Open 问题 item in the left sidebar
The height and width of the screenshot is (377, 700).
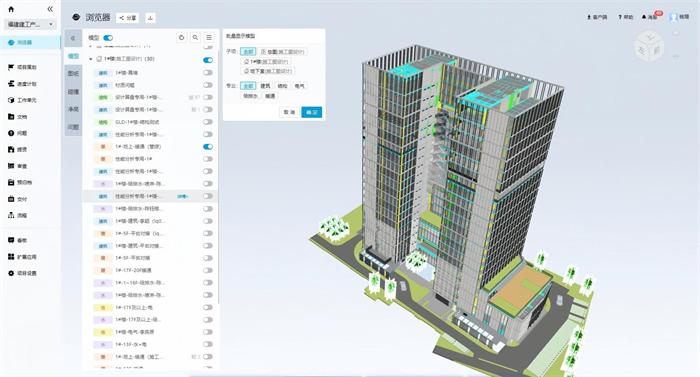18,133
